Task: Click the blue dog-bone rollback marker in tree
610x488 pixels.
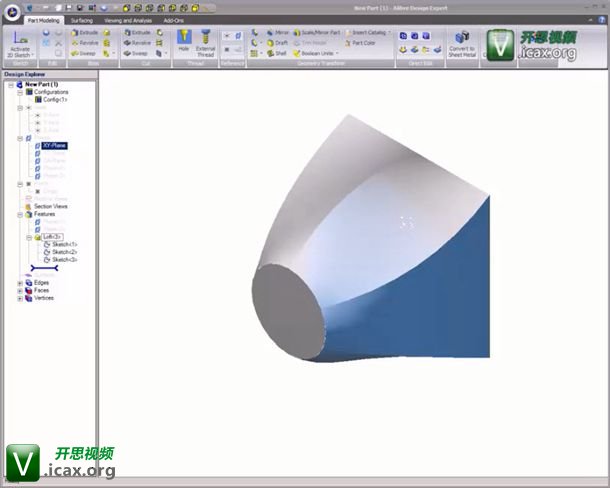Action: (44, 268)
